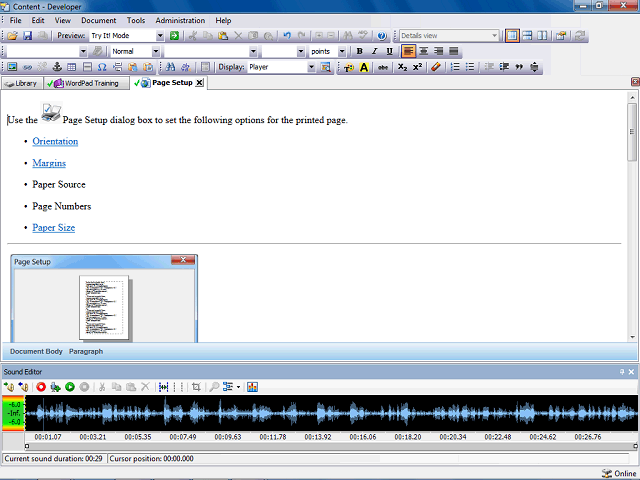Open the Tools menu
640x480 pixels.
[136, 20]
